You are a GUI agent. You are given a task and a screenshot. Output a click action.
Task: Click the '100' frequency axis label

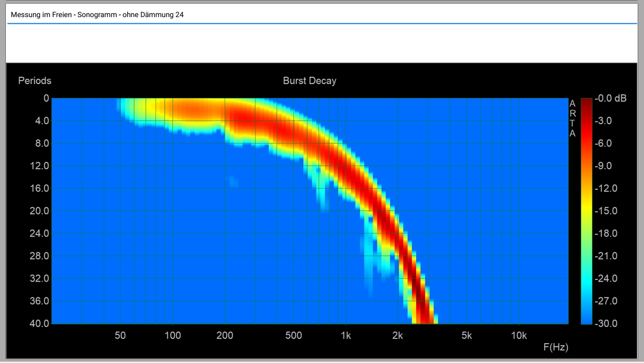173,336
